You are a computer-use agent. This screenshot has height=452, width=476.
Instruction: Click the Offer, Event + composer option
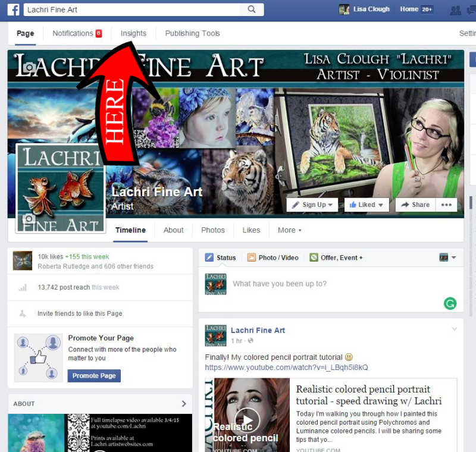pos(336,258)
